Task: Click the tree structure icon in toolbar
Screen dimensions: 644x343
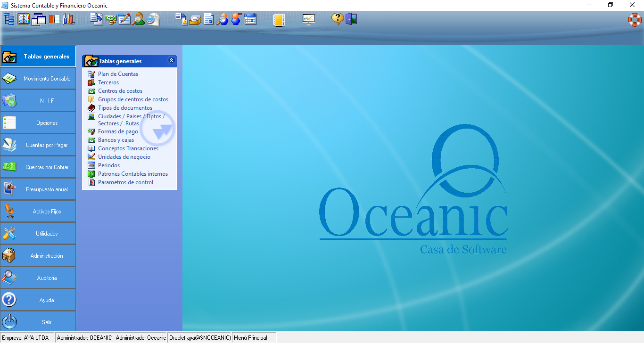Action: tap(9, 19)
